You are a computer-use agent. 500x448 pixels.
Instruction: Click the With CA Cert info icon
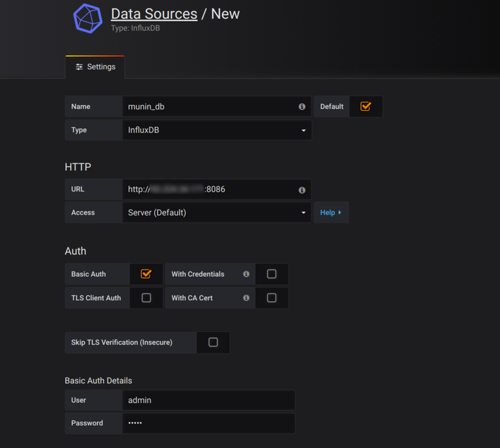coord(246,298)
